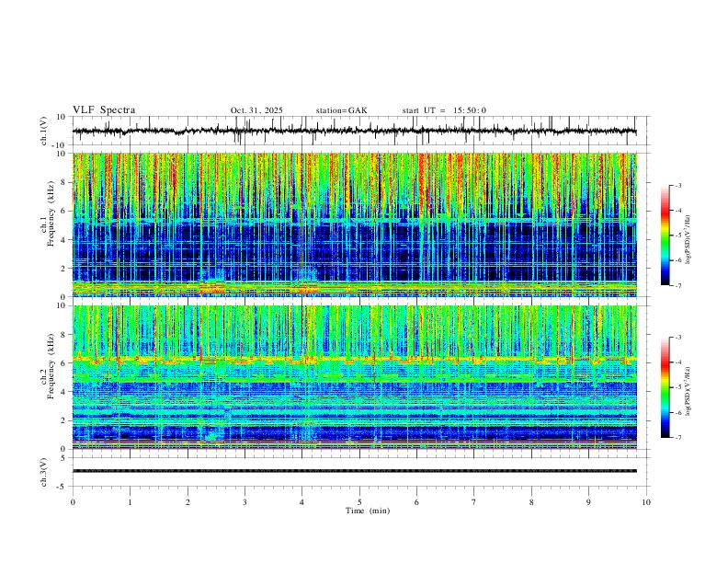Click time axis tick label '2'
The height and width of the screenshot is (563, 728).
[x=188, y=502]
